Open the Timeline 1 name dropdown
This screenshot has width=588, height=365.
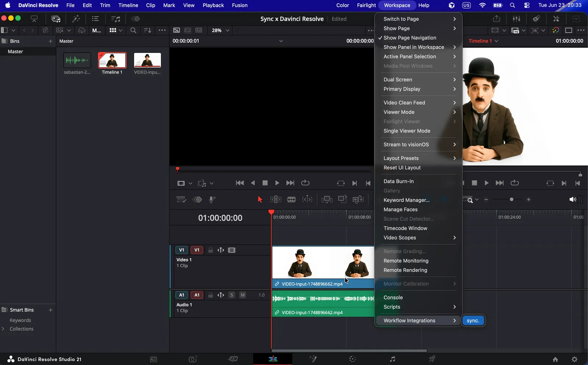point(484,41)
